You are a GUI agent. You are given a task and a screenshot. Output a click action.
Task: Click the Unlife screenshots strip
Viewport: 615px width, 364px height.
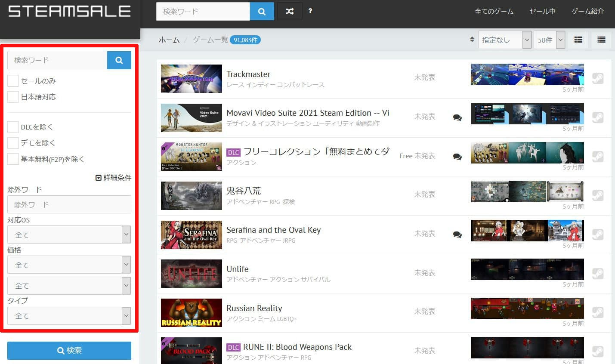tap(527, 269)
